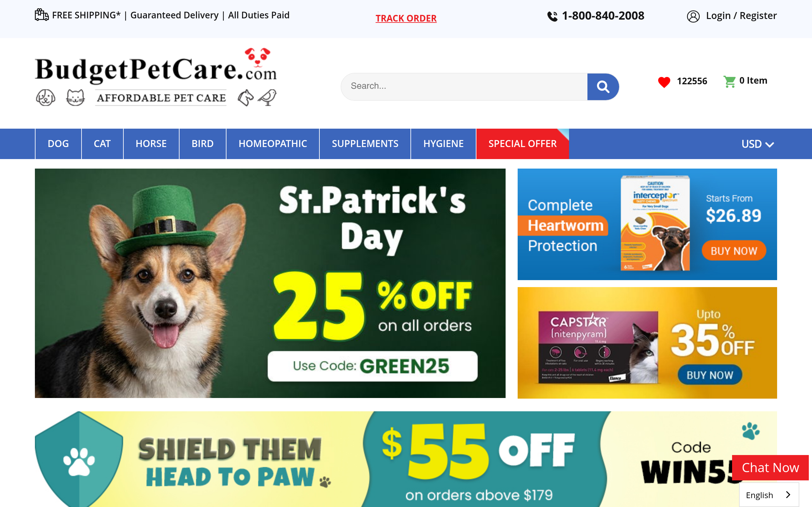Click Buy Now on Capstar banner
The height and width of the screenshot is (507, 812).
point(710,375)
